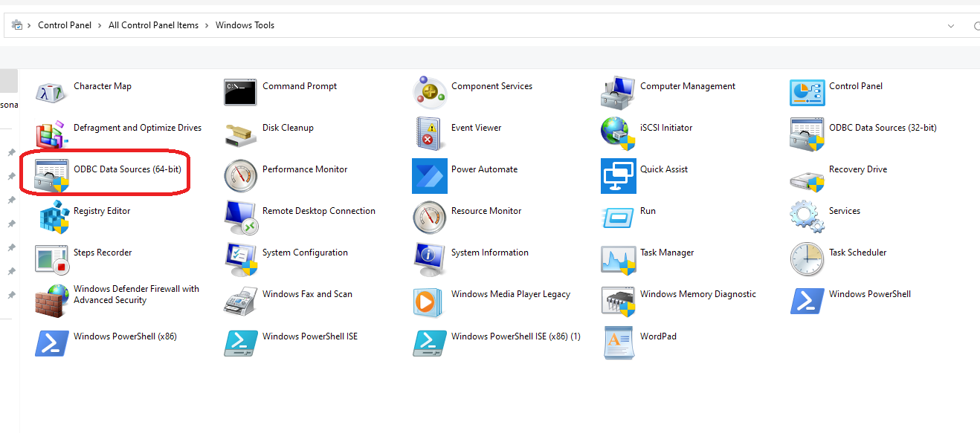Launch the Quick Assist icon
Viewport: 980px width, 433px height.
point(619,176)
